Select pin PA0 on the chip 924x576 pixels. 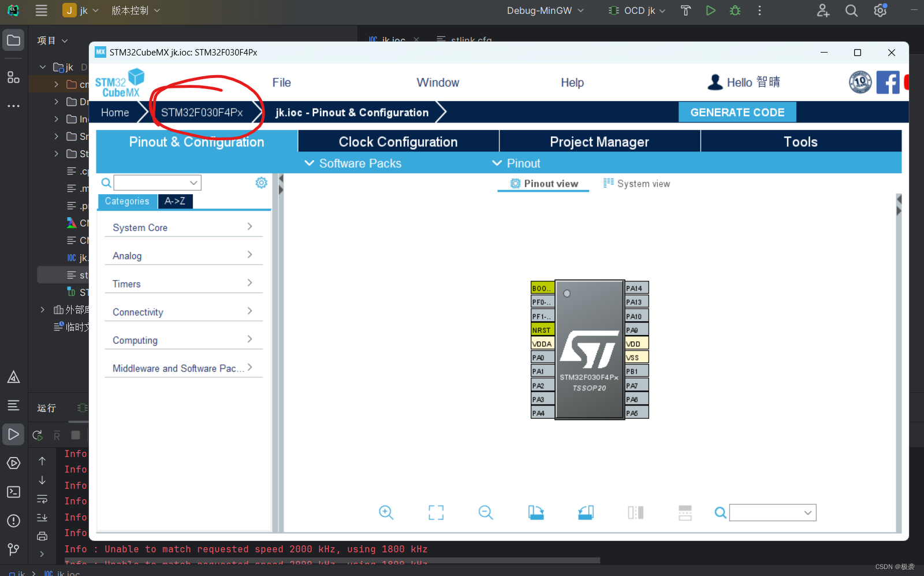pos(542,358)
